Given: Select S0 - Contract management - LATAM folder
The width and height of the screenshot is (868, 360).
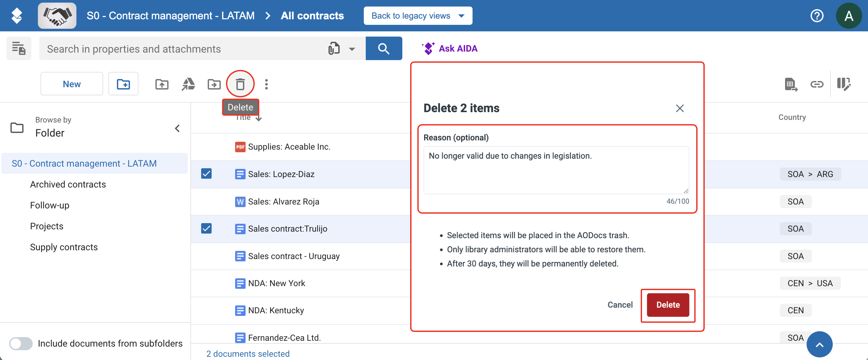Looking at the screenshot, I should (x=94, y=163).
